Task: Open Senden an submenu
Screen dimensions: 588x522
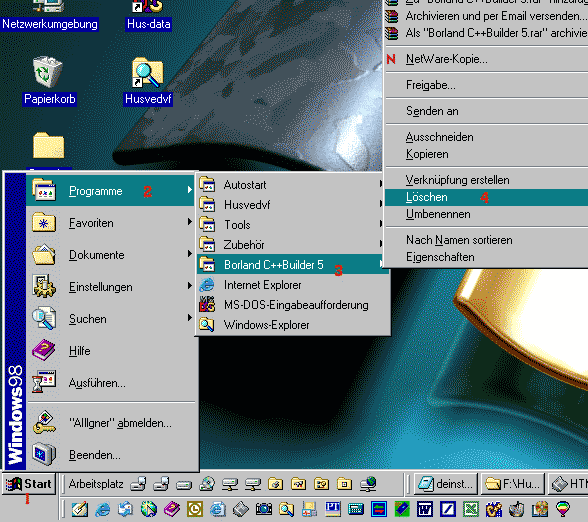Action: pyautogui.click(x=486, y=111)
